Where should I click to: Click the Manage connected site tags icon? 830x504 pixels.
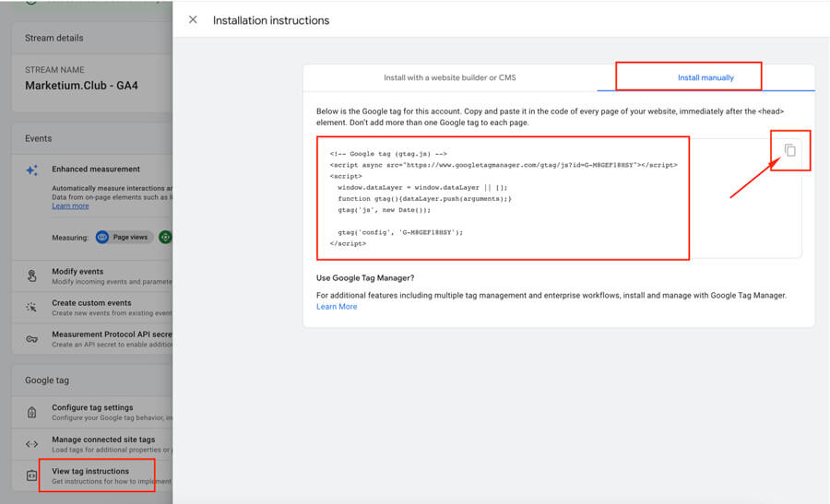click(x=32, y=444)
